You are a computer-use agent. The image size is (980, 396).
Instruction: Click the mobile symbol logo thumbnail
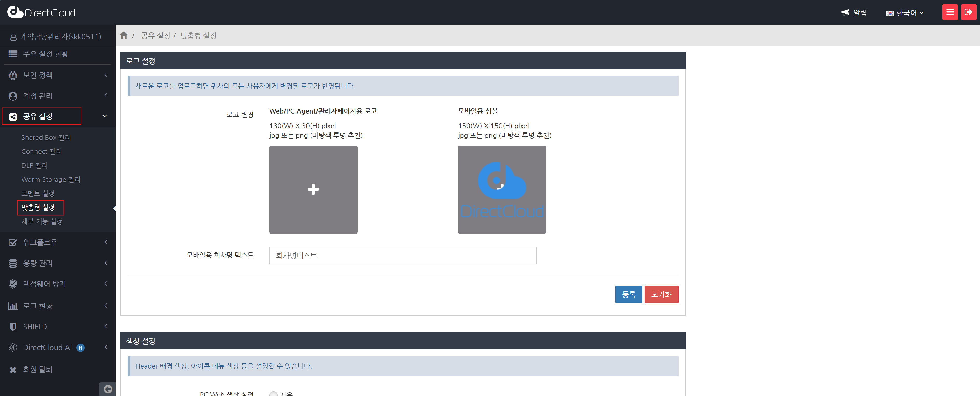(501, 189)
